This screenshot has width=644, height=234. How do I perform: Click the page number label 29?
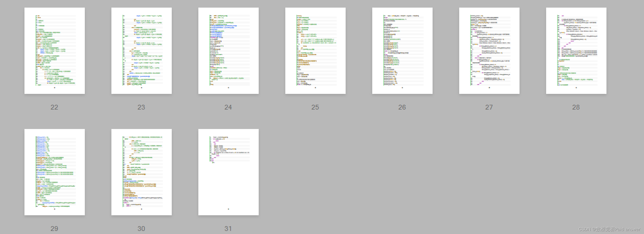coord(54,229)
